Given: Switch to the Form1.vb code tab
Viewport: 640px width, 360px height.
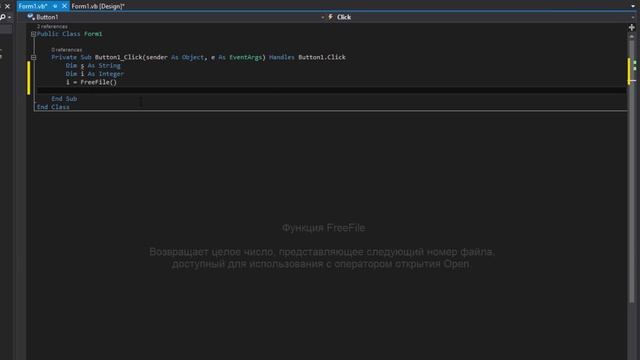Looking at the screenshot, I should tap(33, 6).
